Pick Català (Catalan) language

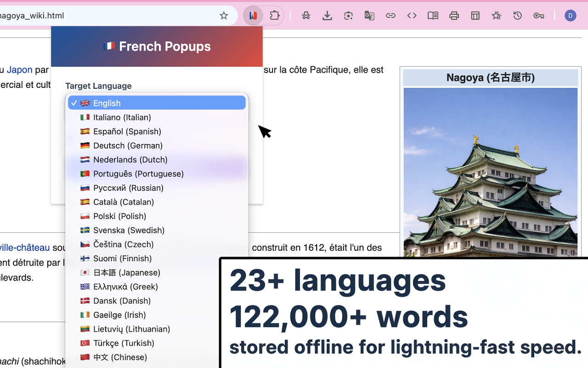click(157, 202)
